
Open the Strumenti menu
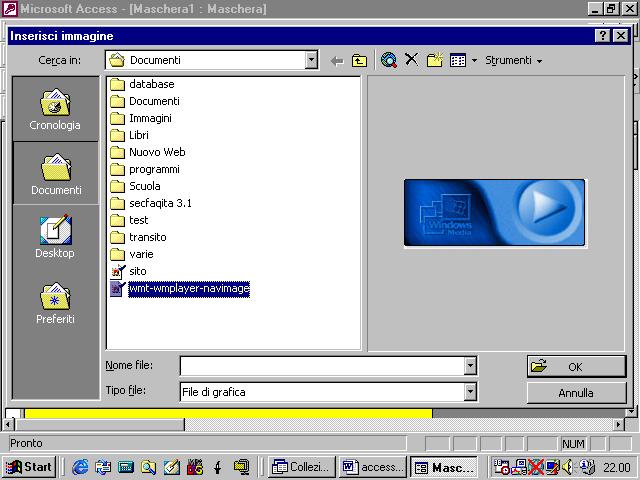(x=513, y=60)
